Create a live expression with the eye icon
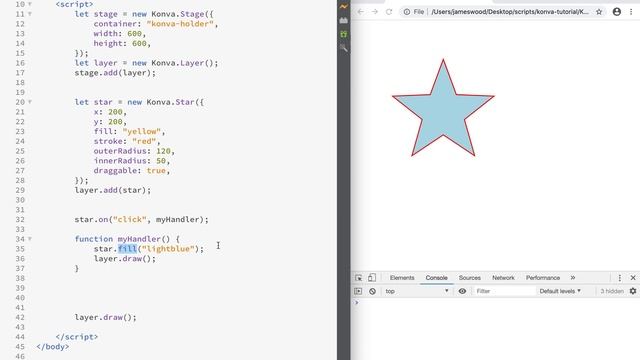This screenshot has height=360, width=640. [x=462, y=291]
